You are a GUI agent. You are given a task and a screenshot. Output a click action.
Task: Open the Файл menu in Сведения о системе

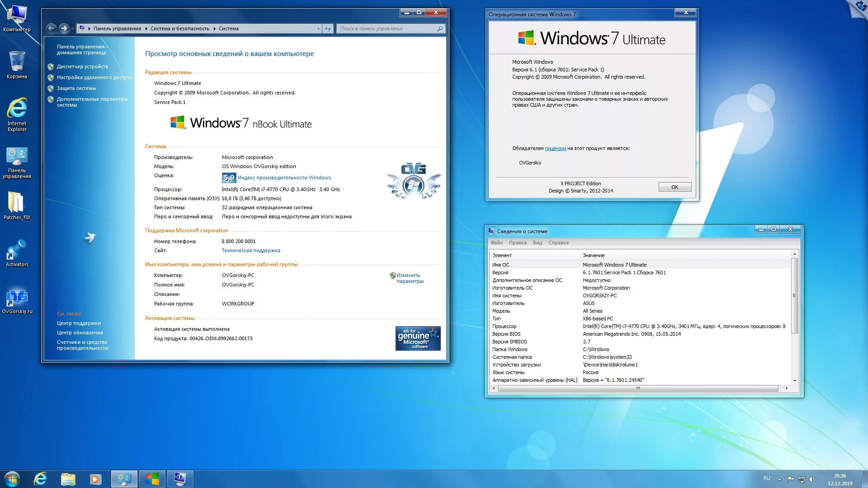point(496,243)
